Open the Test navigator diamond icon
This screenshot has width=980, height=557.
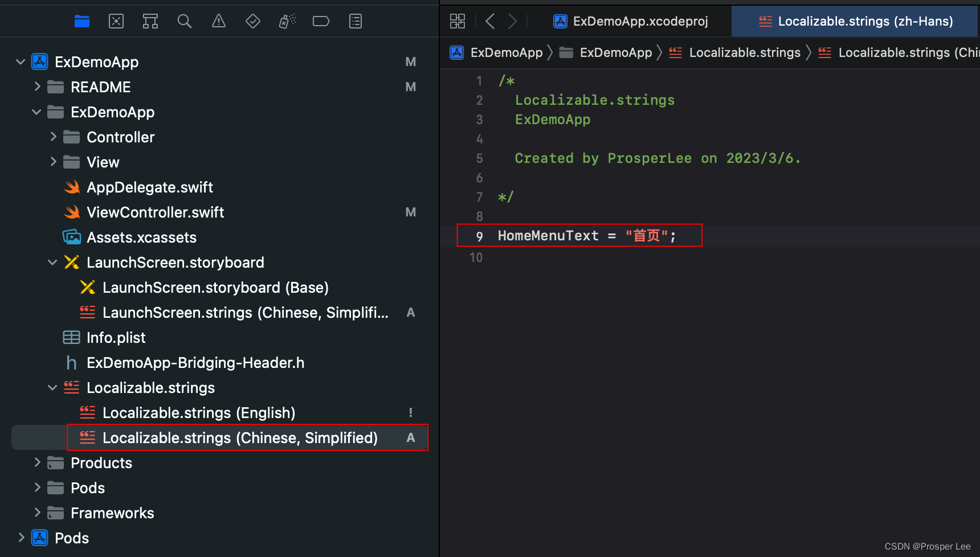pos(253,22)
